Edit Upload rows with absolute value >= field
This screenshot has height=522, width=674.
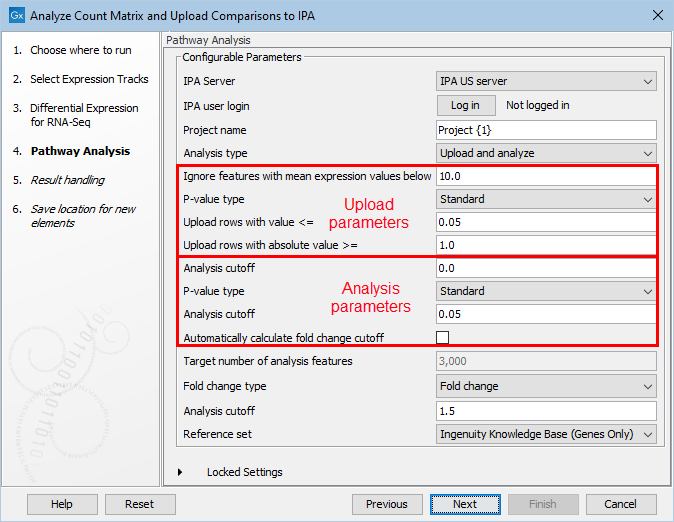coord(545,245)
